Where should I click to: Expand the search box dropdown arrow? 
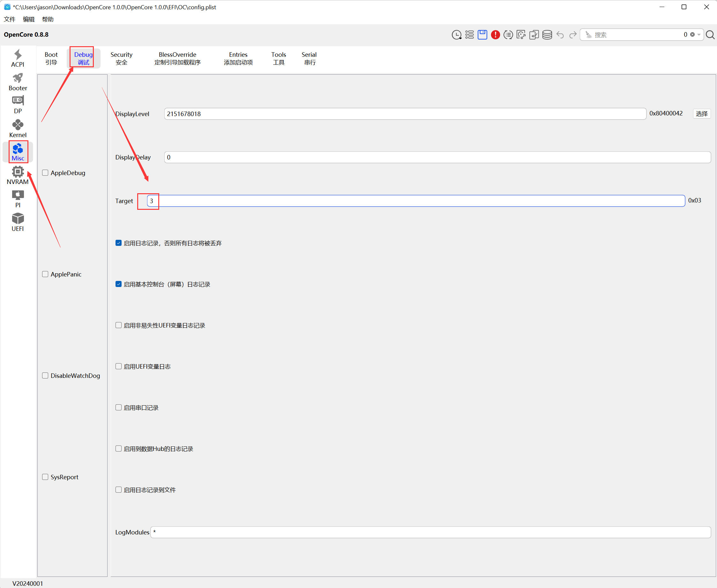coord(699,35)
